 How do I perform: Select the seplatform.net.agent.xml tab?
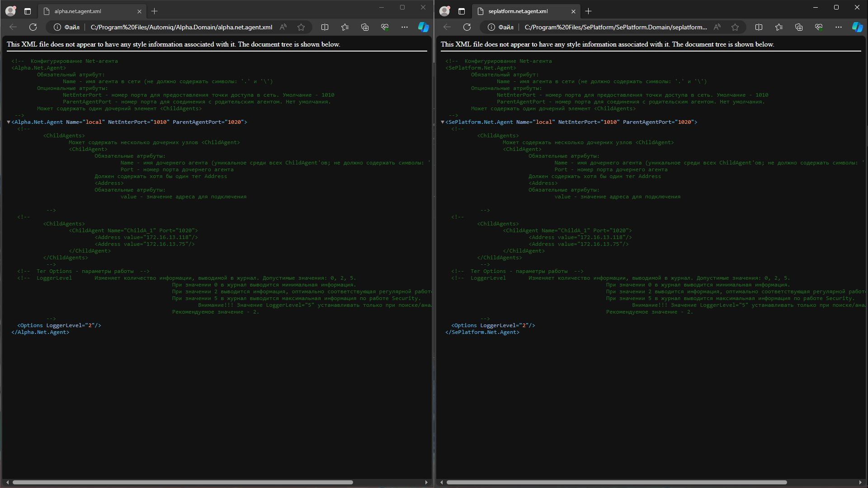526,11
